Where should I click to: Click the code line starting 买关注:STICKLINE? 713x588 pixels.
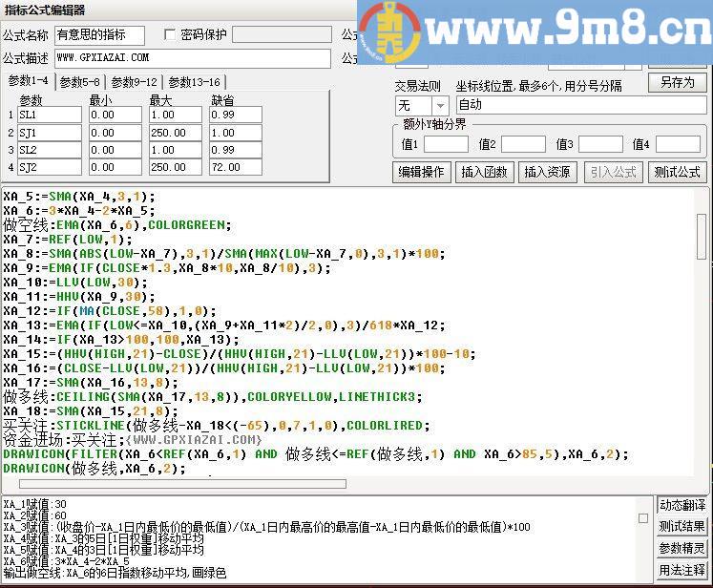[217, 426]
